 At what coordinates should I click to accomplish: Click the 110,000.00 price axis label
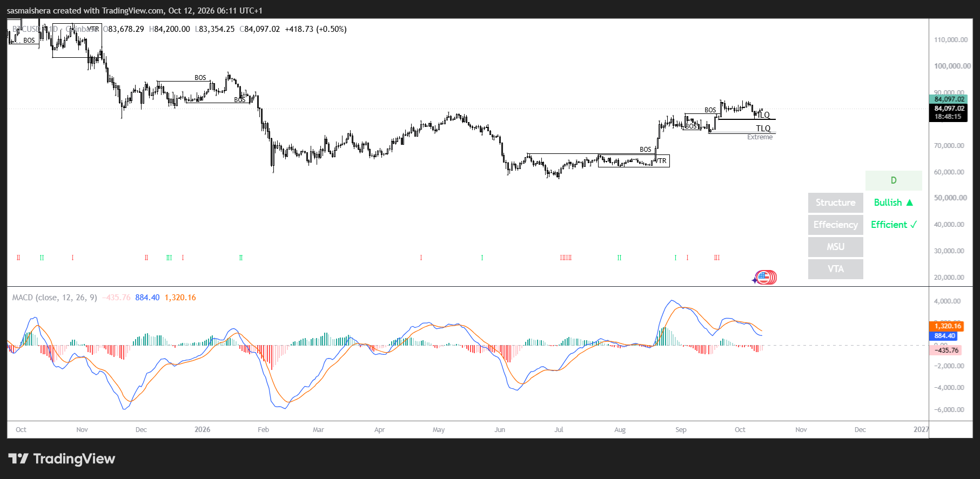pyautogui.click(x=951, y=40)
